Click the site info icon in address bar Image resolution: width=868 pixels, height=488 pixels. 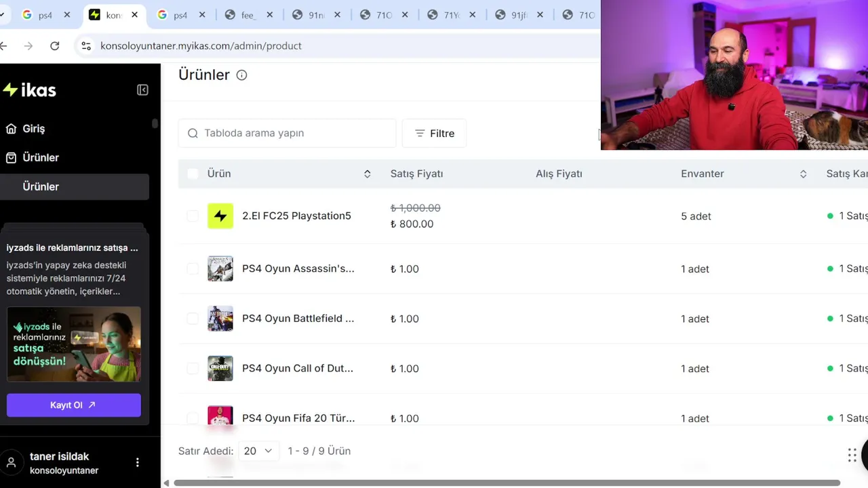click(x=86, y=46)
